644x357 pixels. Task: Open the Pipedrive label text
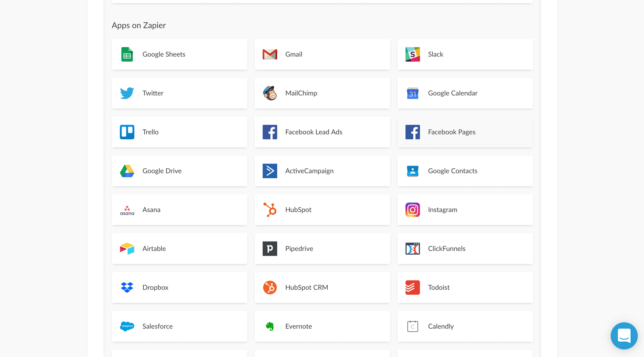click(299, 249)
